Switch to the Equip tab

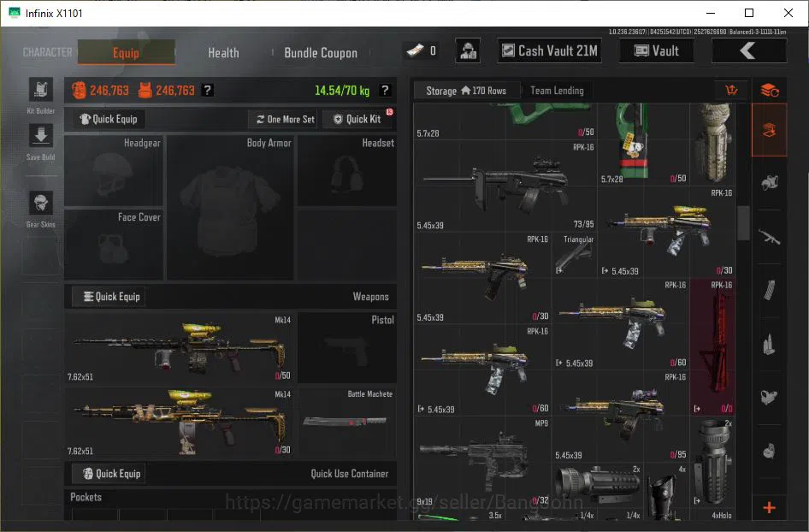pos(127,53)
